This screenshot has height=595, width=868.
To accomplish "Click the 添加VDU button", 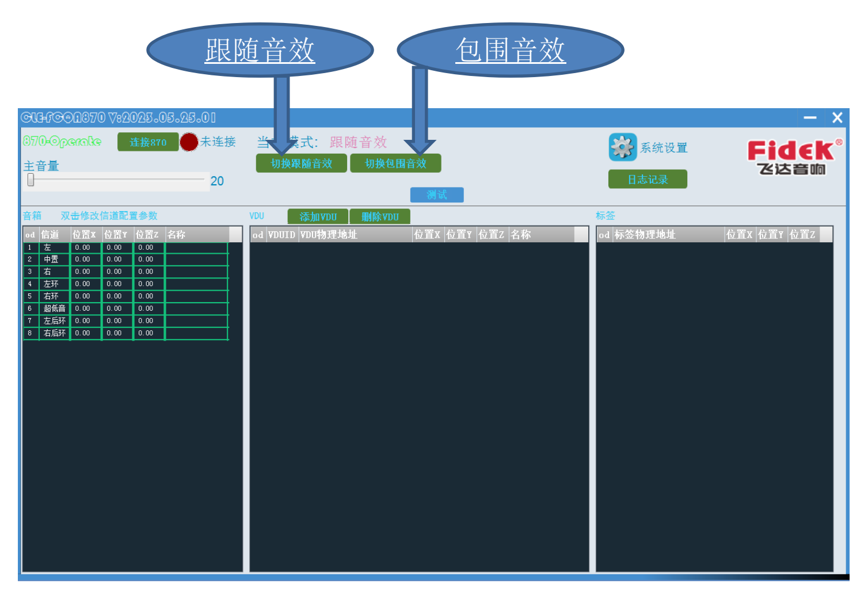I will (318, 216).
